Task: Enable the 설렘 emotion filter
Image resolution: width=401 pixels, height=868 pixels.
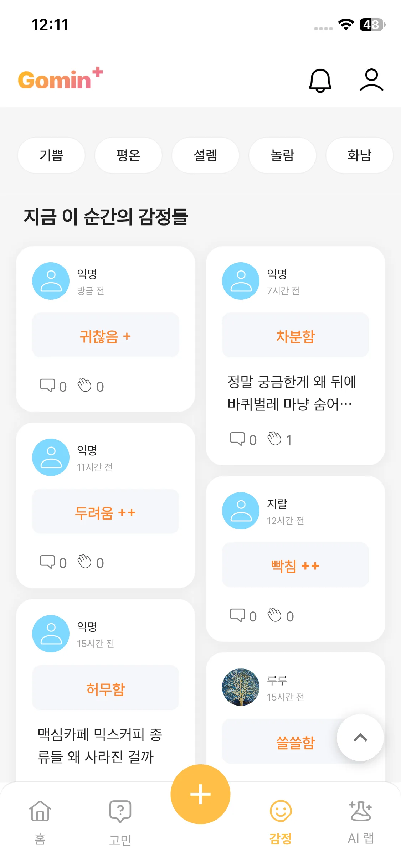Action: click(x=205, y=155)
